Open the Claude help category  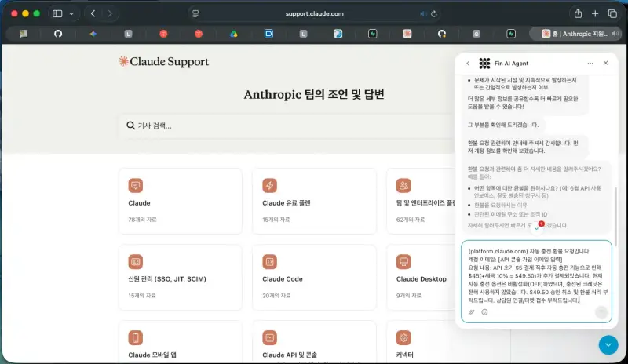181,201
